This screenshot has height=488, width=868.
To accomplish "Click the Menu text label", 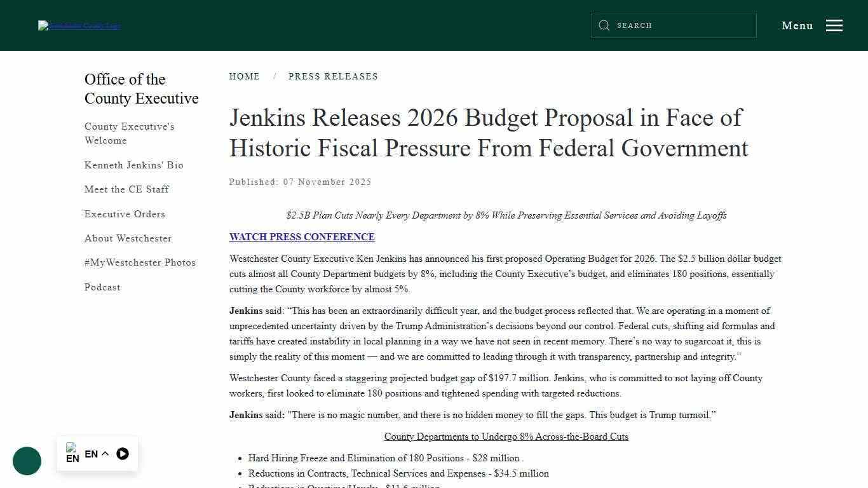I will click(797, 25).
